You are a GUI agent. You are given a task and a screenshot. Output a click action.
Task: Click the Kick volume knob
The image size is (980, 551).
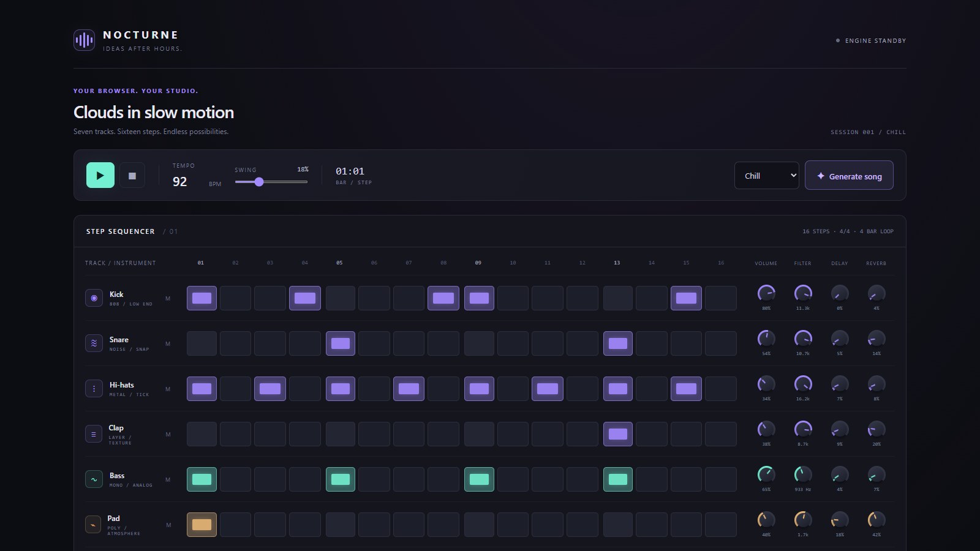coord(766,293)
